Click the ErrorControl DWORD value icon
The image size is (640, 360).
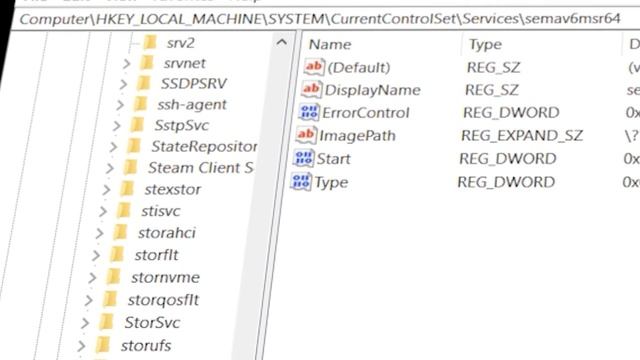pos(309,112)
